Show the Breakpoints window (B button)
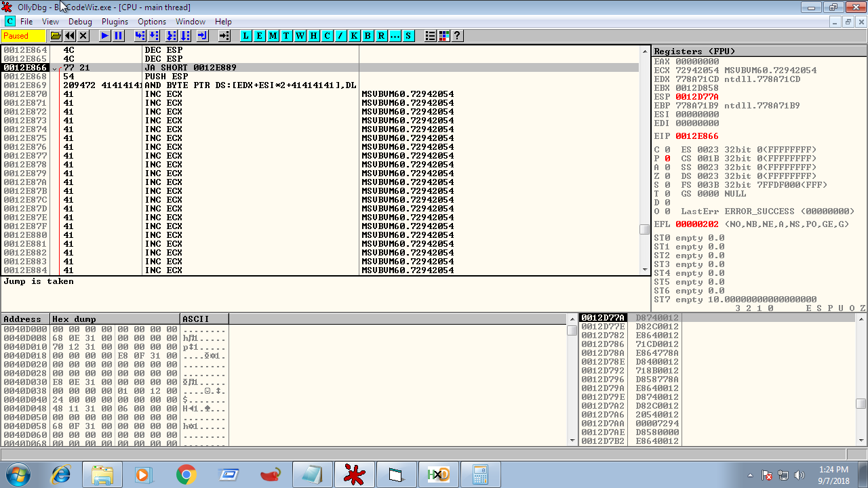The image size is (868, 488). [368, 36]
